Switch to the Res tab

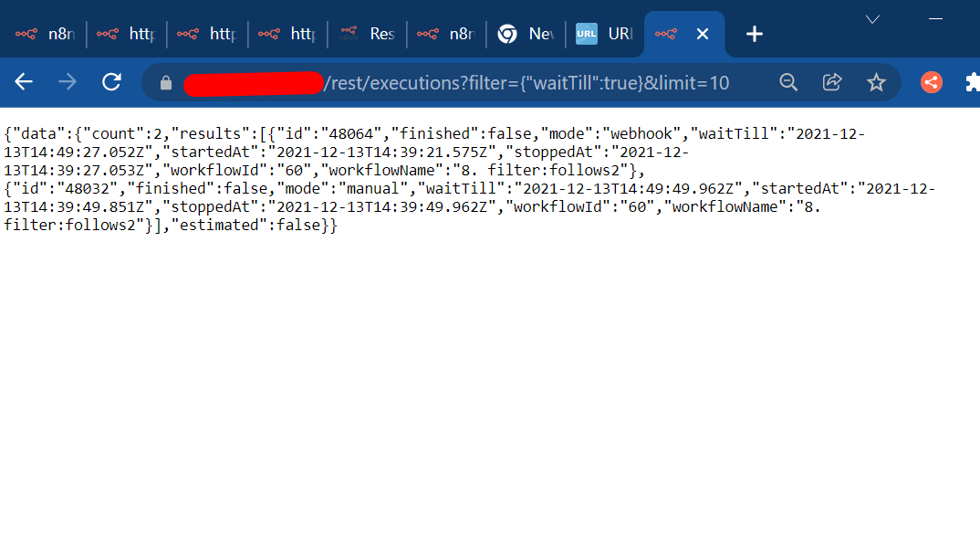pyautogui.click(x=369, y=33)
